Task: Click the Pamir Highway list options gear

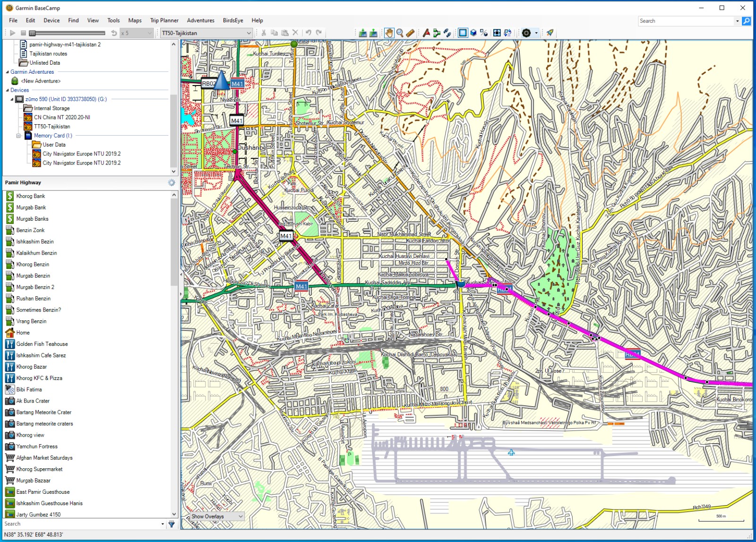Action: pos(172,182)
